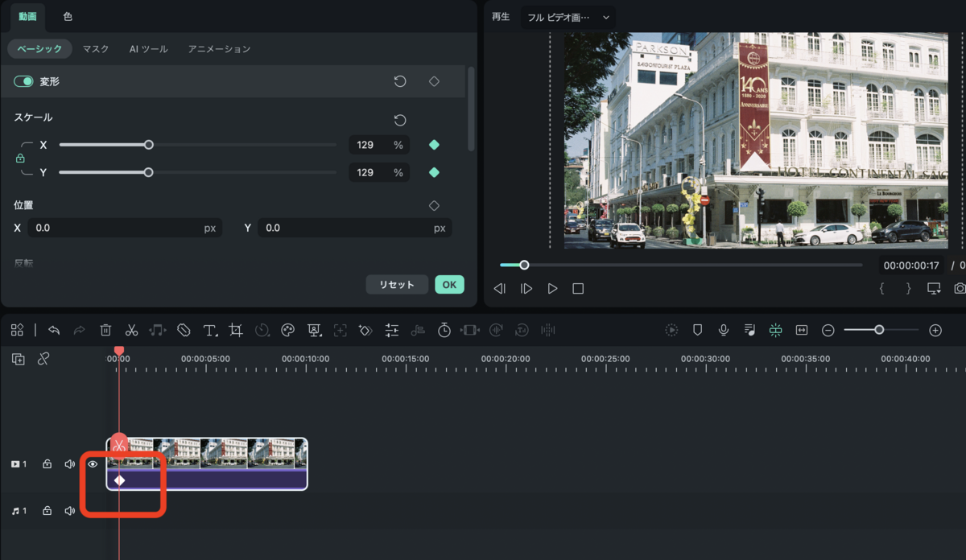Take a snapshot with camera icon
966x560 pixels.
(960, 288)
